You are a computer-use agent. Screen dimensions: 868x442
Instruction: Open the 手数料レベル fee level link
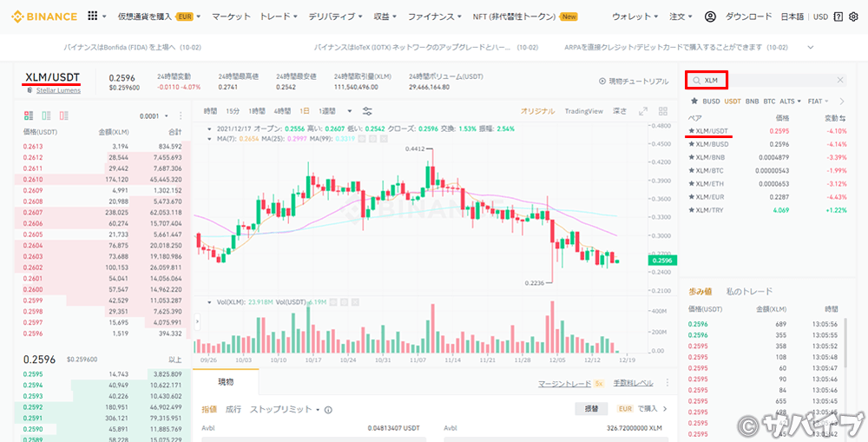[x=634, y=383]
